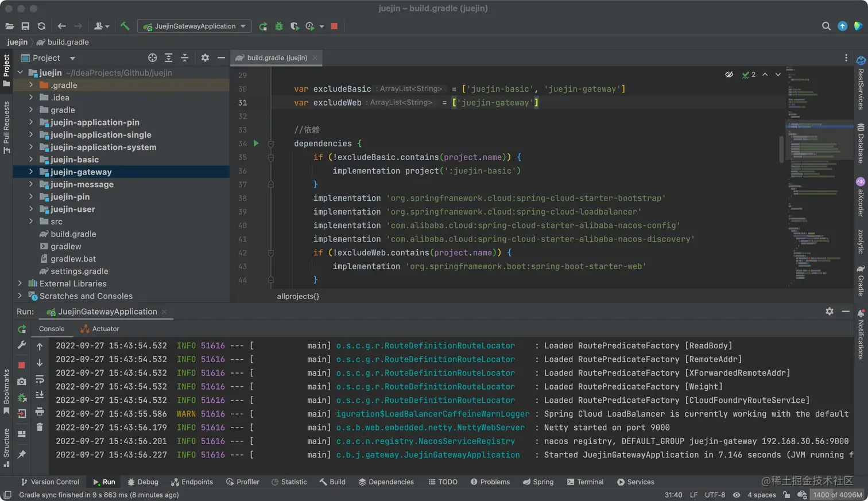Rerun JuejinGatewayApplication from the top toolbar
The height and width of the screenshot is (501, 868).
(x=263, y=26)
